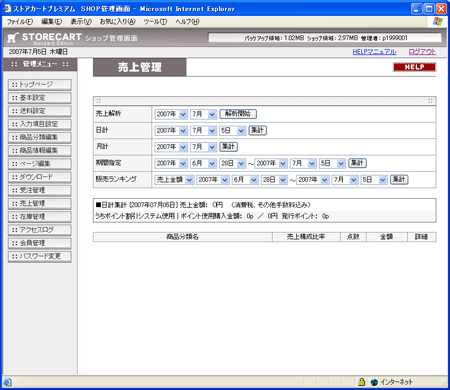Expand the 7月 end month dropdown in 期間指定 row
This screenshot has height=390, width=450.
click(303, 163)
